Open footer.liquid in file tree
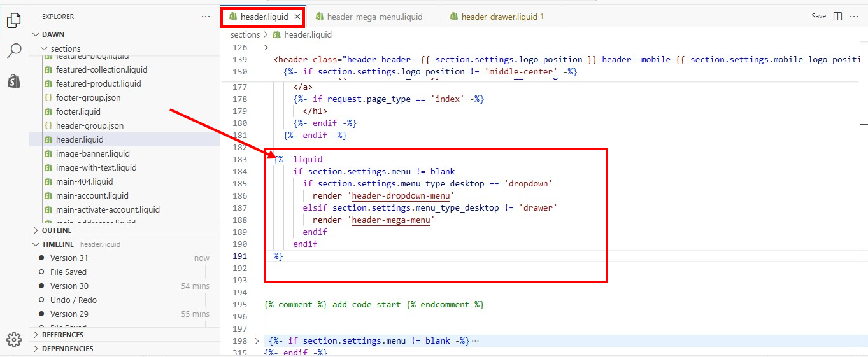The height and width of the screenshot is (357, 868). tap(78, 111)
